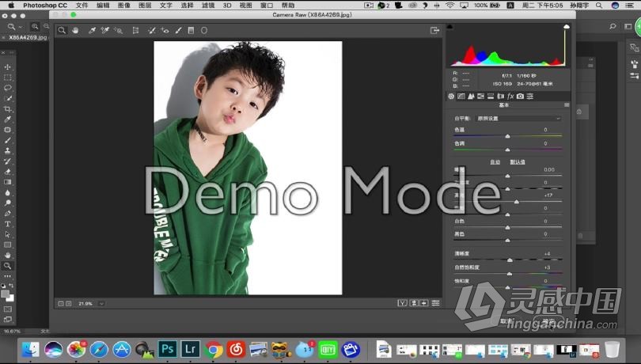Toggle shadow clipping warning on histogram
Viewport: 641px width, 364px height.
449,27
